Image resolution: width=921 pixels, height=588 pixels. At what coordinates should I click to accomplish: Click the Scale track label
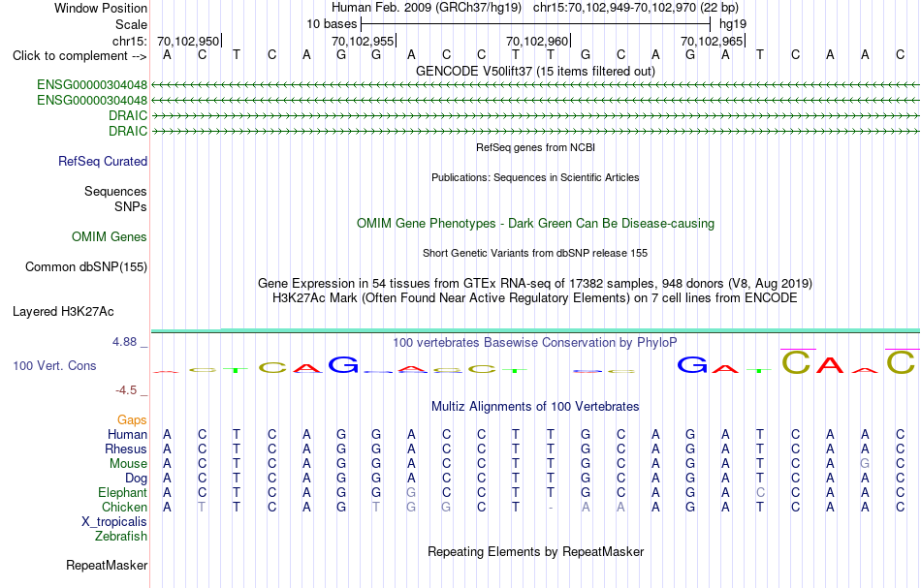point(132,25)
